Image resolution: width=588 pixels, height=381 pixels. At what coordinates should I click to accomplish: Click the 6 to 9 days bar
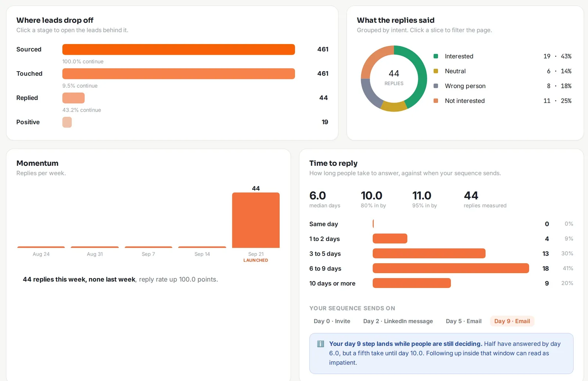pos(451,268)
